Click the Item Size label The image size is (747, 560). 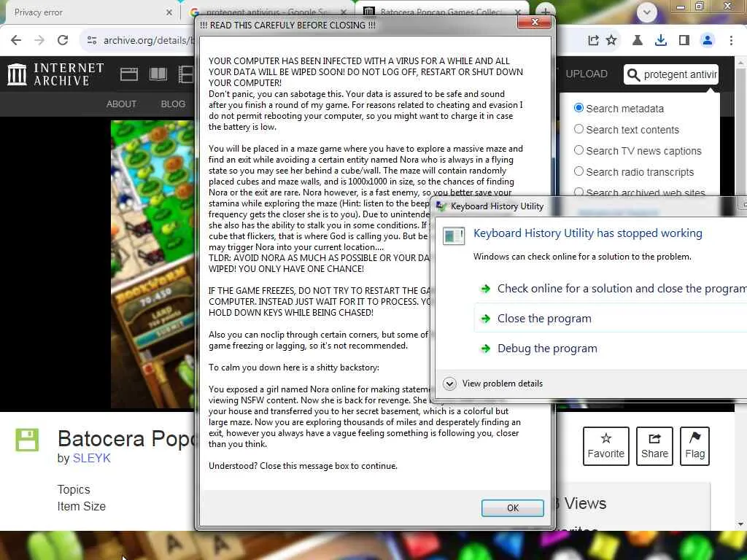click(x=82, y=506)
